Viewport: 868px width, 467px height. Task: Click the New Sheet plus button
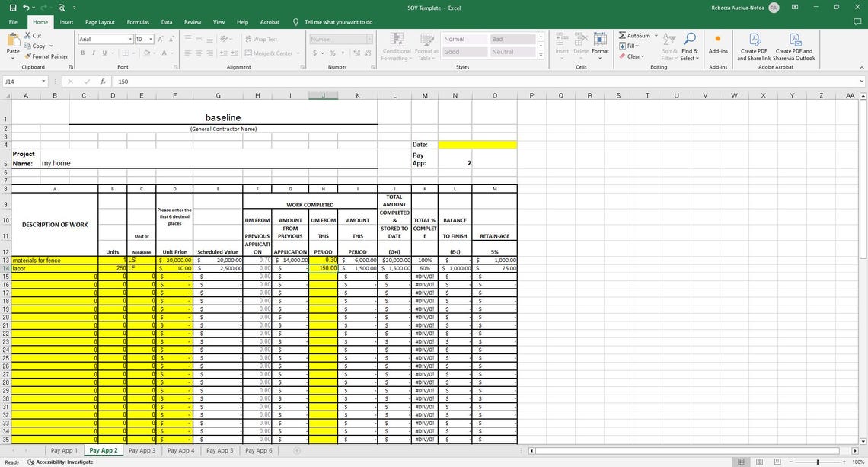tap(297, 450)
